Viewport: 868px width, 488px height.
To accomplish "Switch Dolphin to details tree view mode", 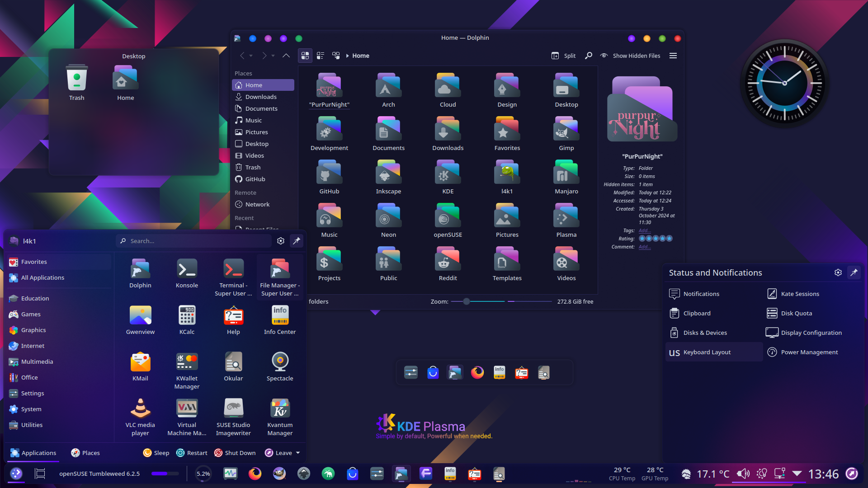I will tap(336, 56).
